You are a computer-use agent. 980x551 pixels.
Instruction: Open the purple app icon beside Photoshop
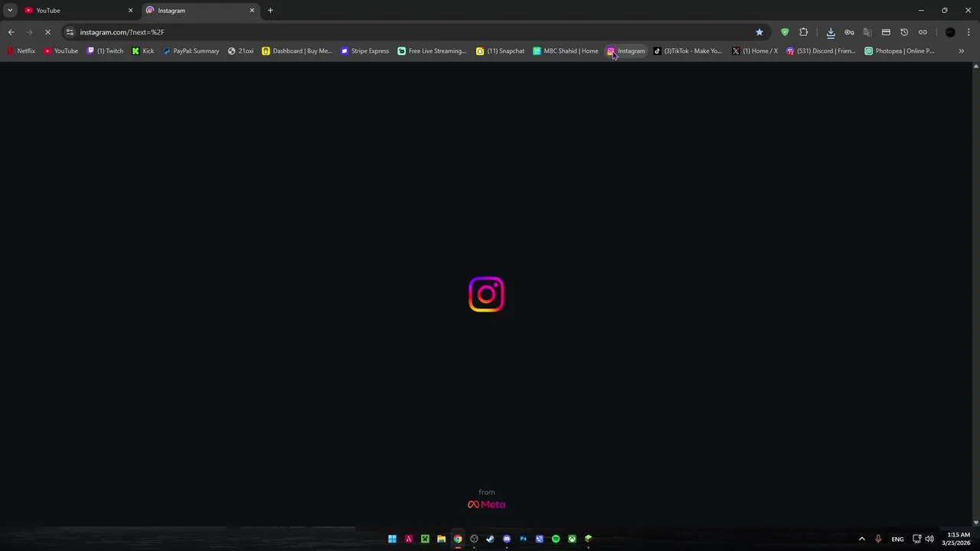pos(540,539)
